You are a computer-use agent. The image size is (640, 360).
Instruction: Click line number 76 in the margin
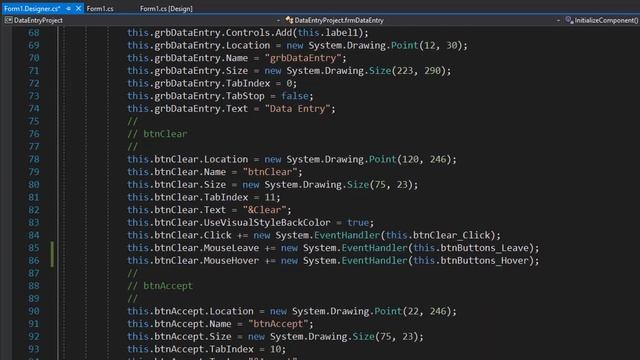coord(34,134)
